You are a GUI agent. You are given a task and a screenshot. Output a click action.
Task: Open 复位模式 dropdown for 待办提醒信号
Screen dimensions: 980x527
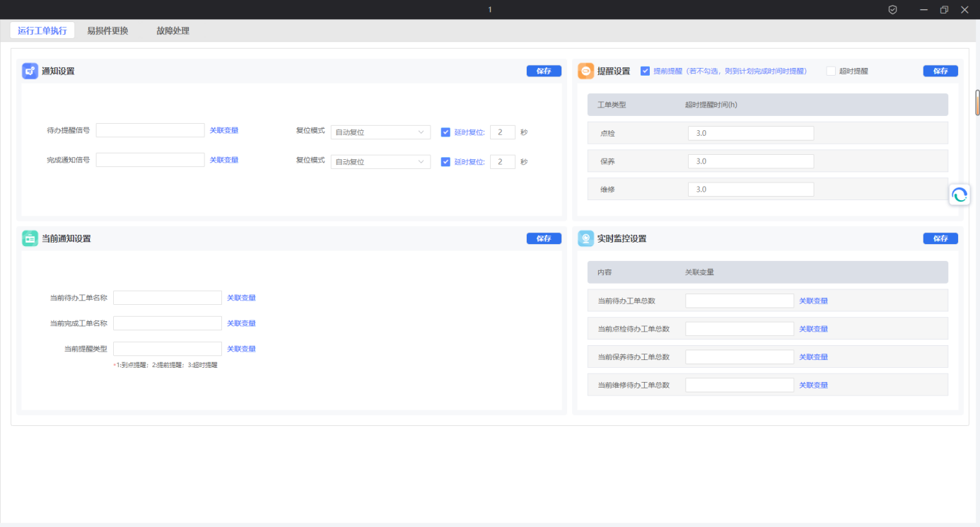pyautogui.click(x=380, y=132)
